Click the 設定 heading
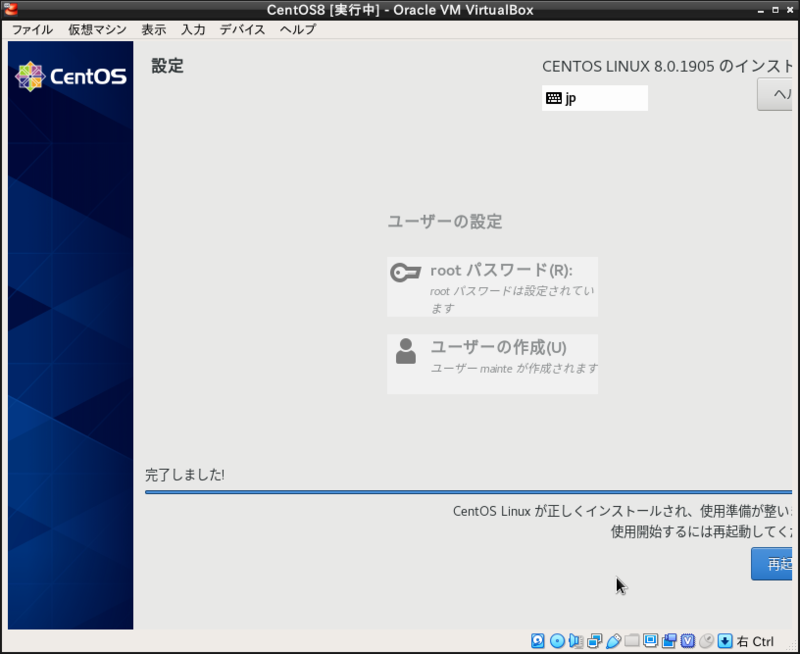The width and height of the screenshot is (800, 654). click(167, 66)
